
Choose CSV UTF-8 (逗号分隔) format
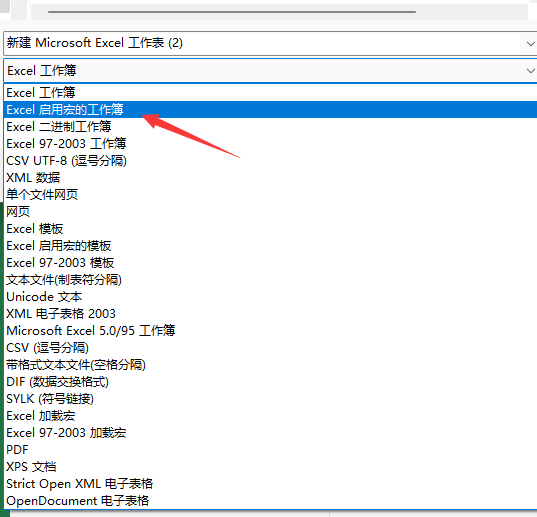tap(271, 161)
